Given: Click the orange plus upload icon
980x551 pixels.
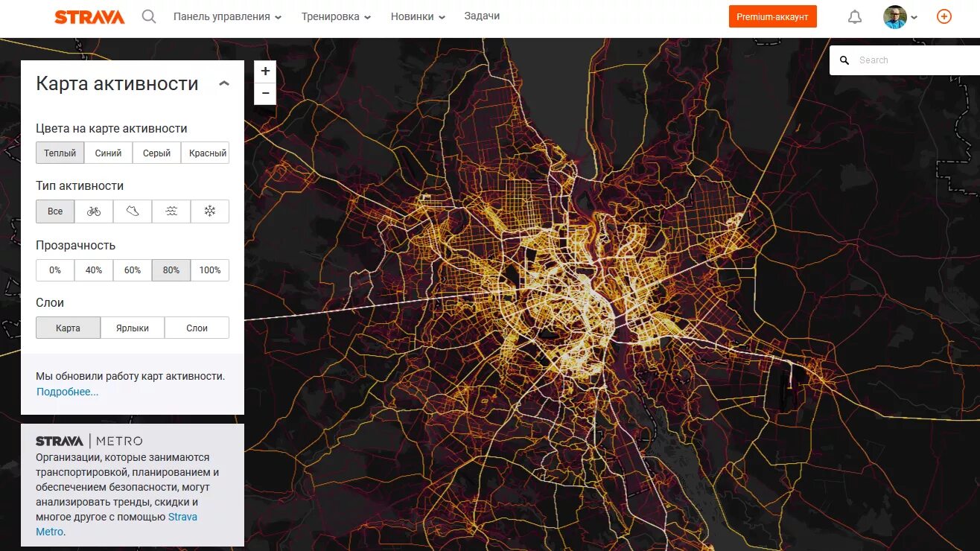Looking at the screenshot, I should 944,16.
